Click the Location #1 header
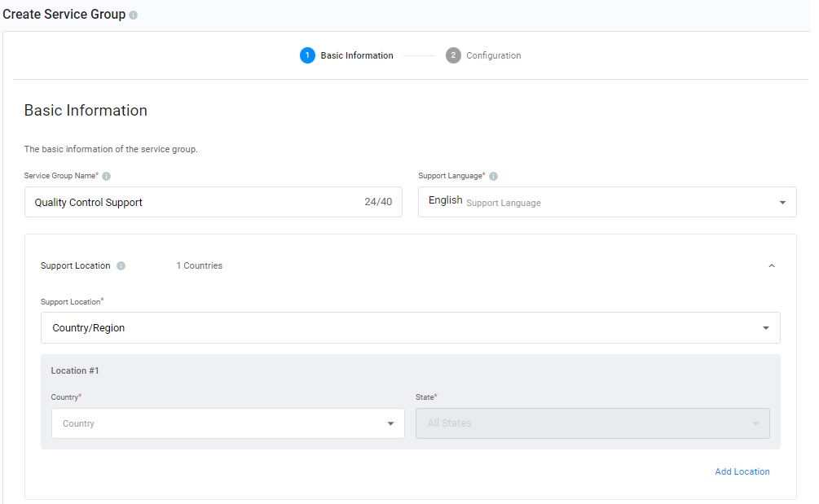The height and width of the screenshot is (504, 819). pos(75,370)
